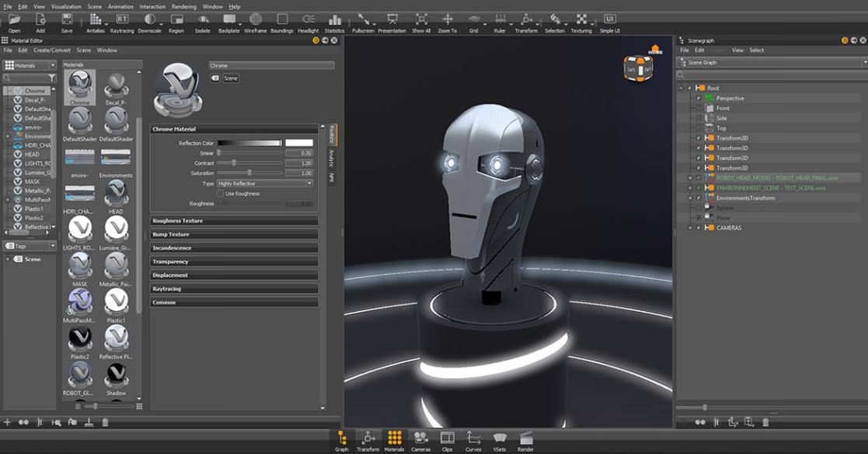The width and height of the screenshot is (868, 454).
Task: Switch to the Analytic vertical tab
Action: pos(332,157)
